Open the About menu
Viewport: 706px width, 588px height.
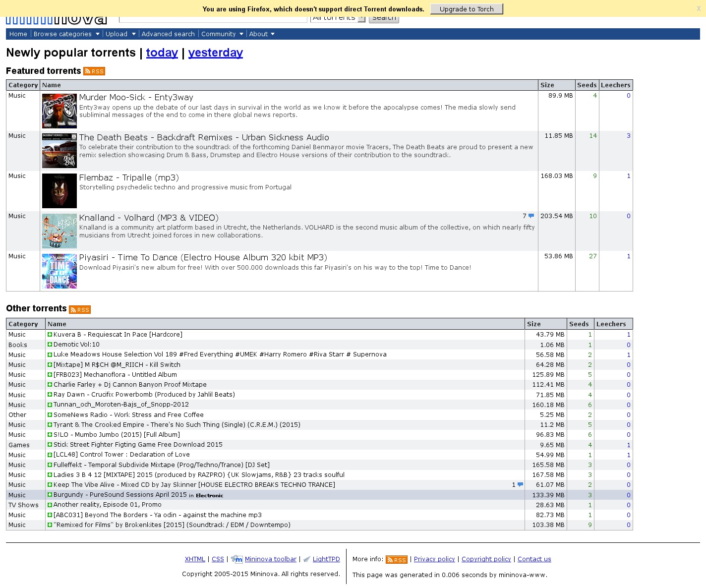(x=262, y=34)
